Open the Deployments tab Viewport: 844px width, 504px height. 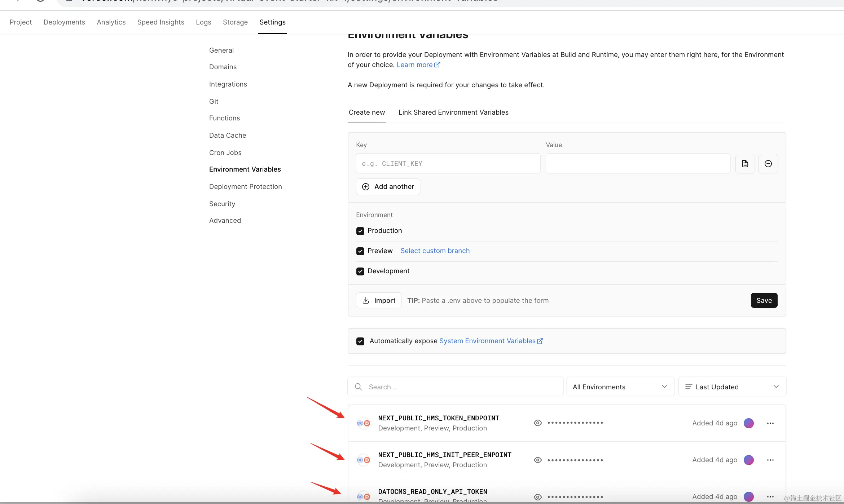[x=64, y=22]
